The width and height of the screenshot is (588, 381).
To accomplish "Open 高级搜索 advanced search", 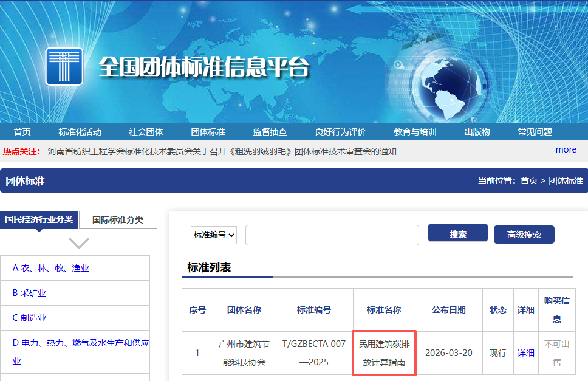I will pyautogui.click(x=524, y=235).
